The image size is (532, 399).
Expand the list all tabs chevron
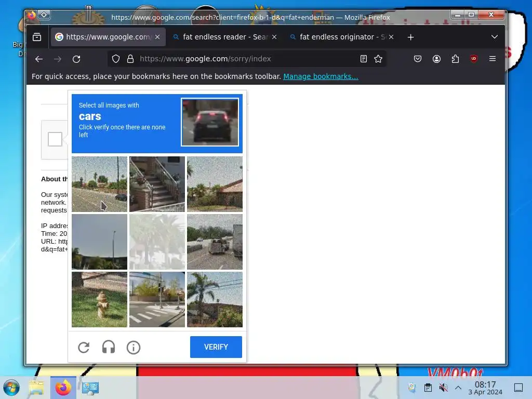click(495, 37)
